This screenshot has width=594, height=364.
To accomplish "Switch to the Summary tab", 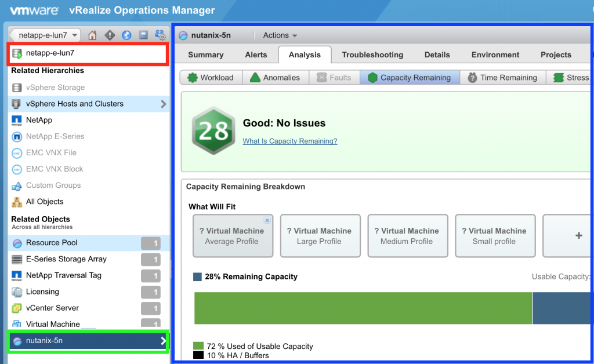I will [206, 55].
